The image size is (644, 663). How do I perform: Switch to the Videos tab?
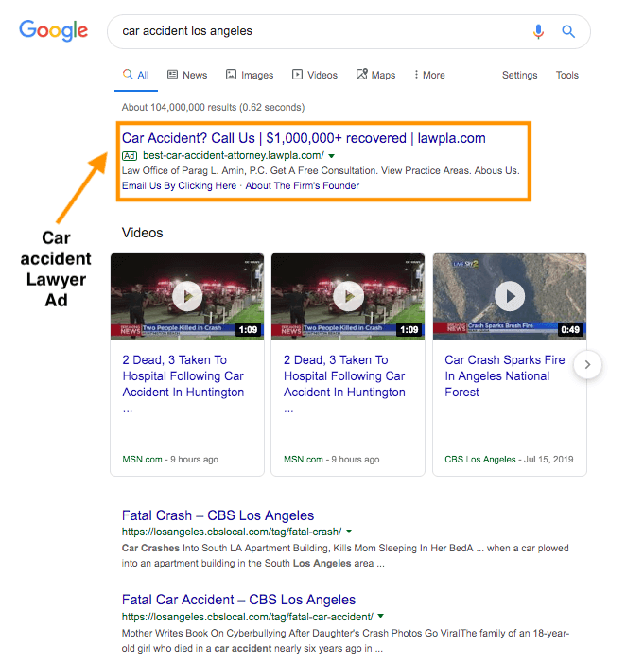[x=315, y=75]
